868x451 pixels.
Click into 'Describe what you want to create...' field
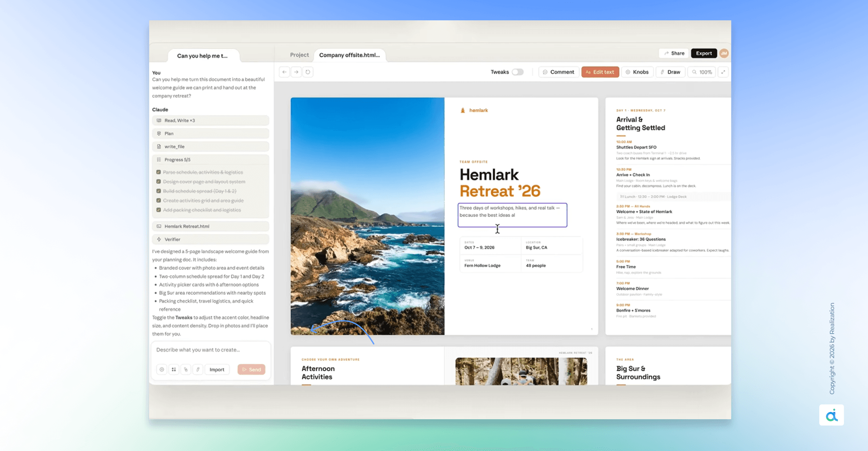point(211,350)
